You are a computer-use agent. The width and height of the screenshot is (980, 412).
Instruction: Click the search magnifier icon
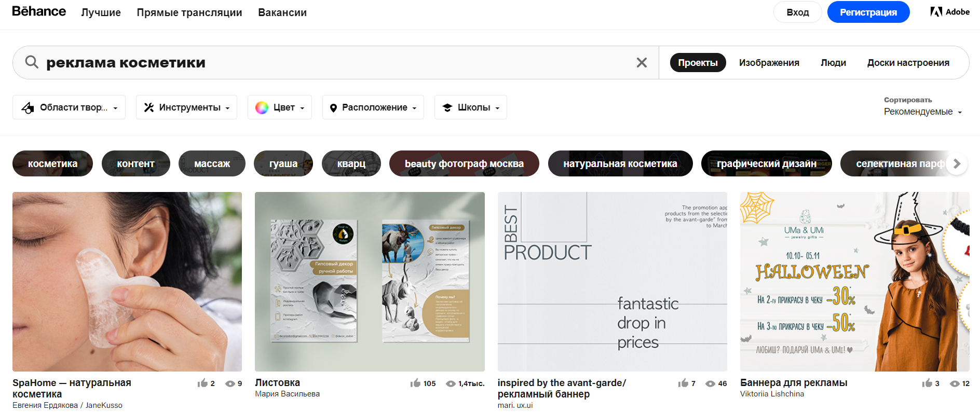tap(32, 62)
